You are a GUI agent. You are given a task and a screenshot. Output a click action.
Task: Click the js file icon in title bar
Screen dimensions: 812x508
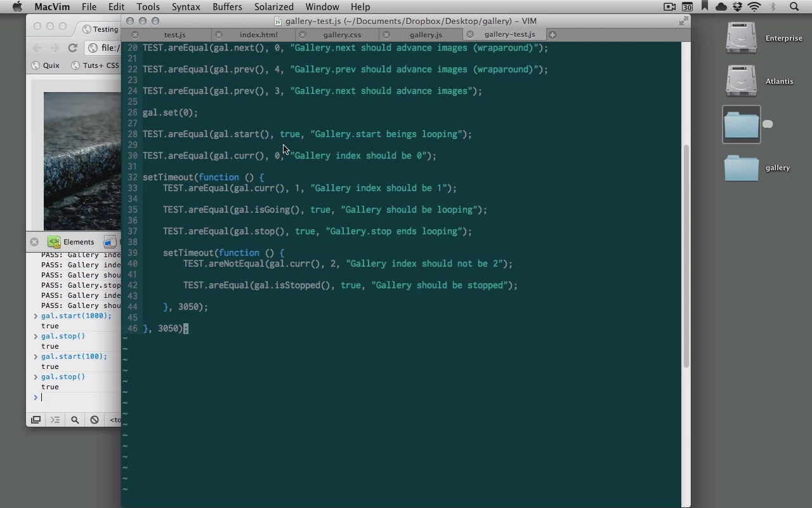[278, 21]
